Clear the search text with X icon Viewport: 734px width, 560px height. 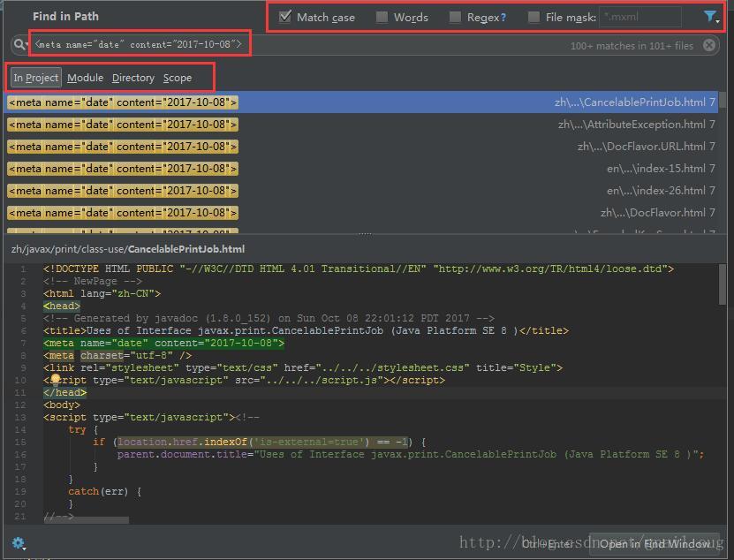pos(708,45)
